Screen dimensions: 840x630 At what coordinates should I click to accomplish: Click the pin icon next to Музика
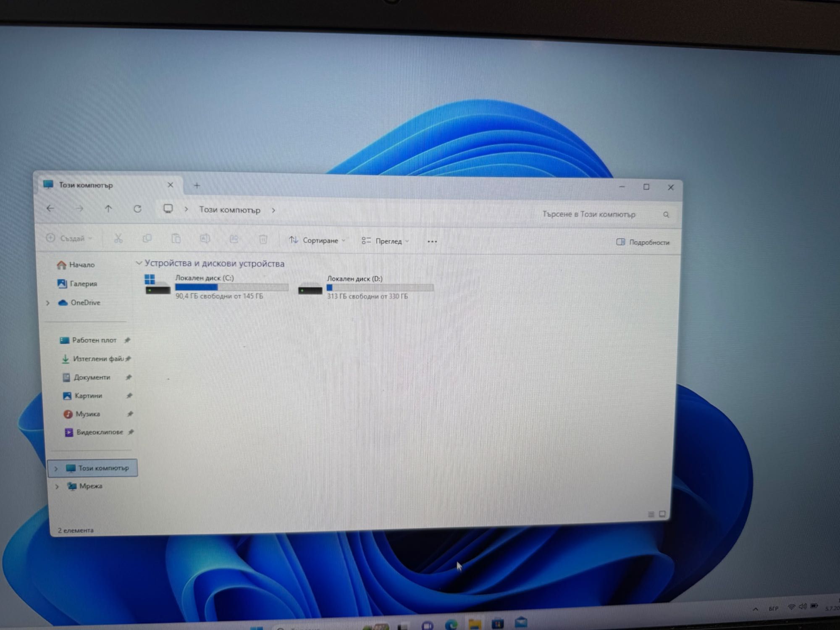tap(130, 414)
